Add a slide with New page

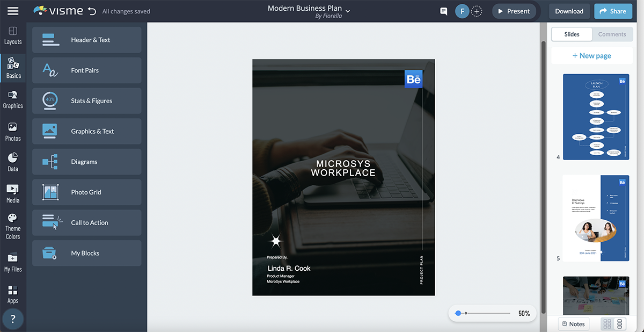tap(592, 55)
